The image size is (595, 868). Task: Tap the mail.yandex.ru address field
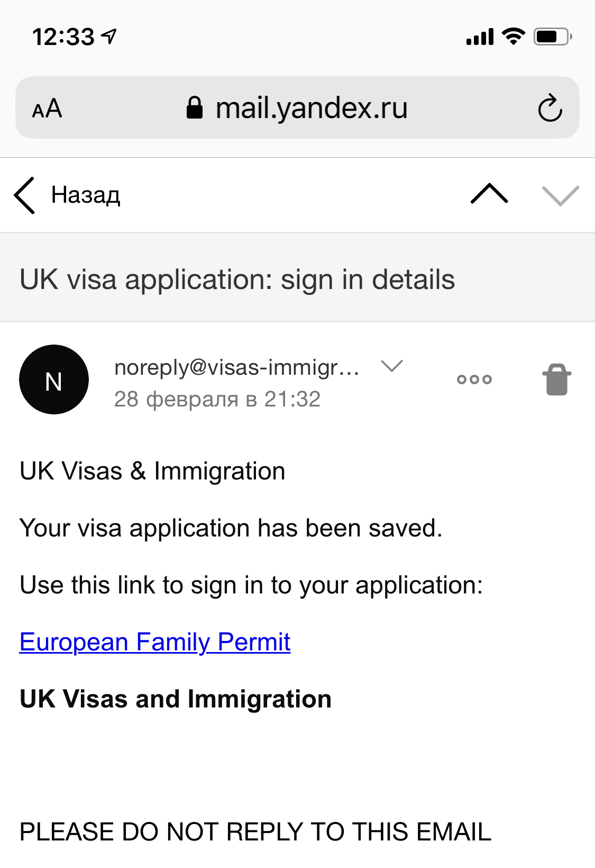tap(311, 108)
